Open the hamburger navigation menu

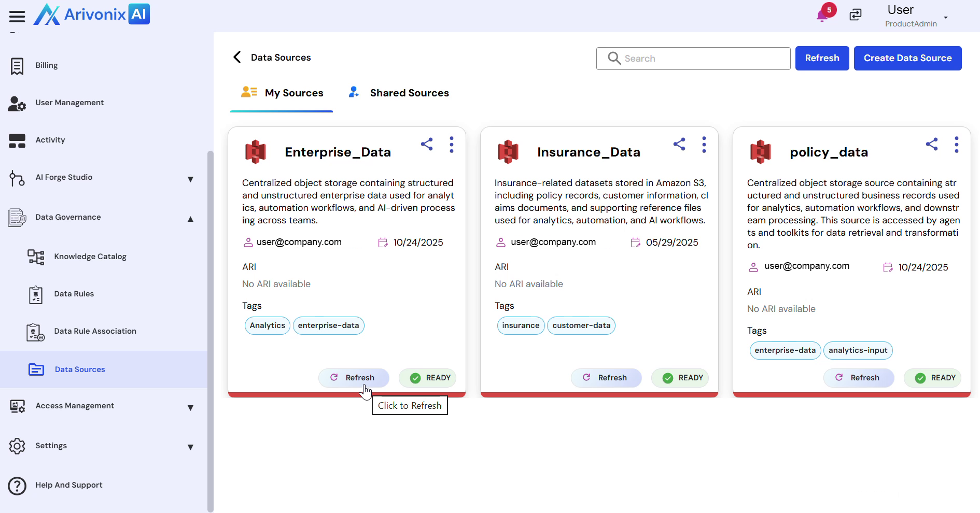[x=17, y=17]
